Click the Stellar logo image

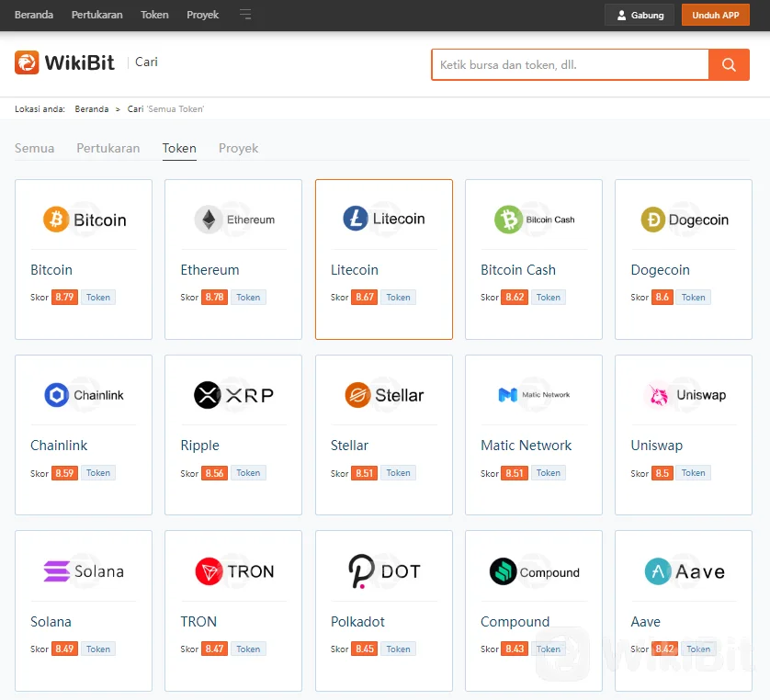(x=384, y=395)
